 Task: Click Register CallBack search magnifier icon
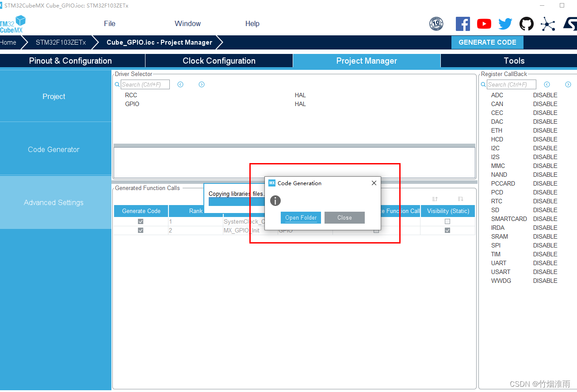(x=483, y=84)
